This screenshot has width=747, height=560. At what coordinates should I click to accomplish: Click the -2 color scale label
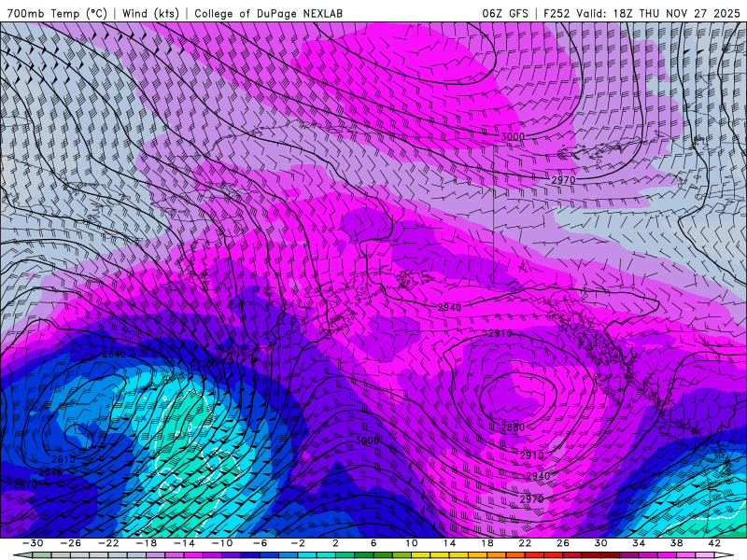point(298,543)
